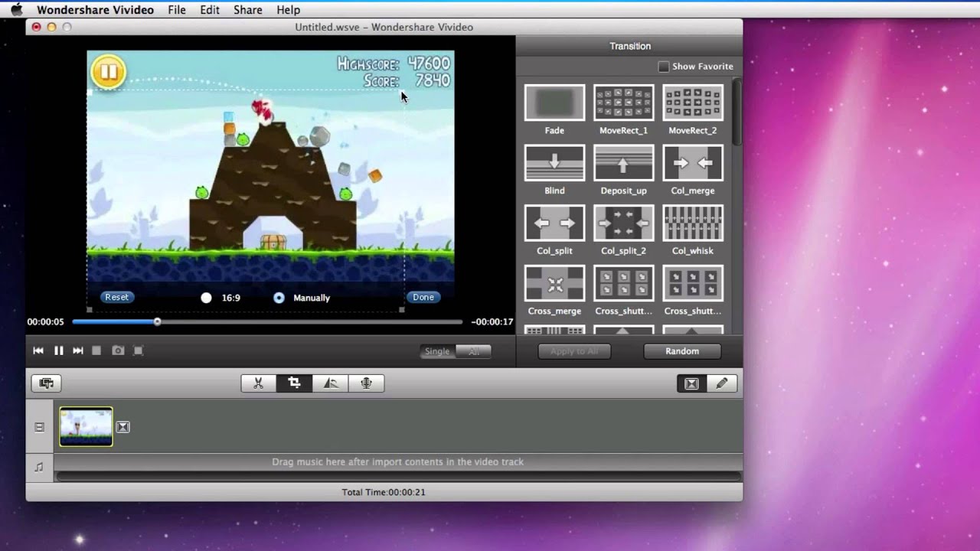Image resolution: width=980 pixels, height=551 pixels.
Task: Skip to previous frame
Action: pyautogui.click(x=38, y=350)
